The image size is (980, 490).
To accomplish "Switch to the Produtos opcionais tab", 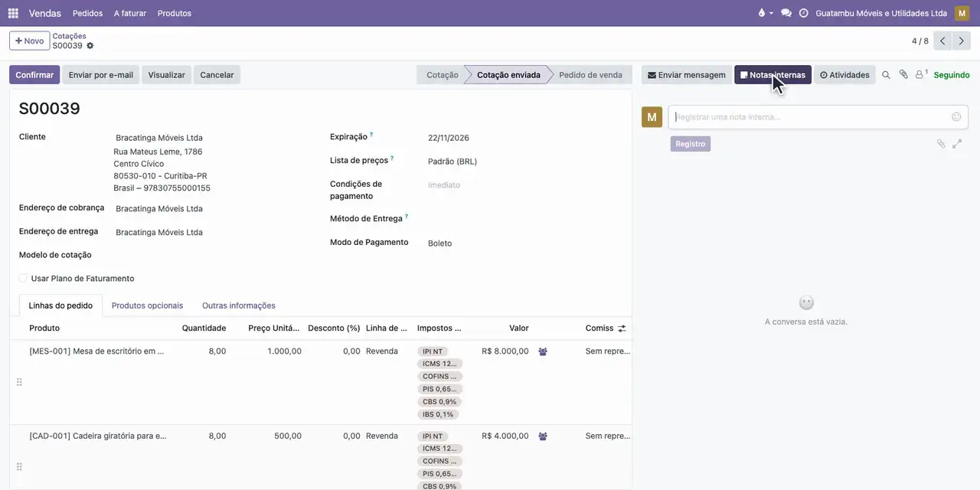I will (x=147, y=305).
